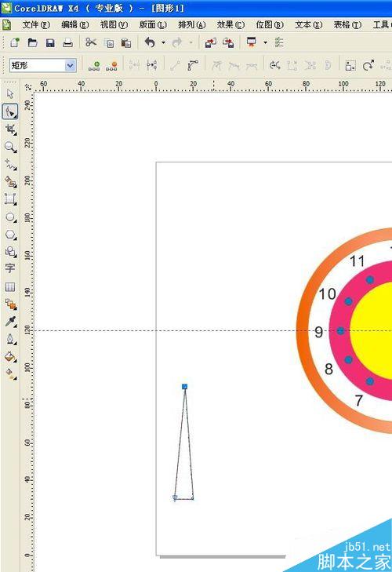The image size is (392, 572).
Task: Pick the Text tool labeled 字
Action: [10, 268]
